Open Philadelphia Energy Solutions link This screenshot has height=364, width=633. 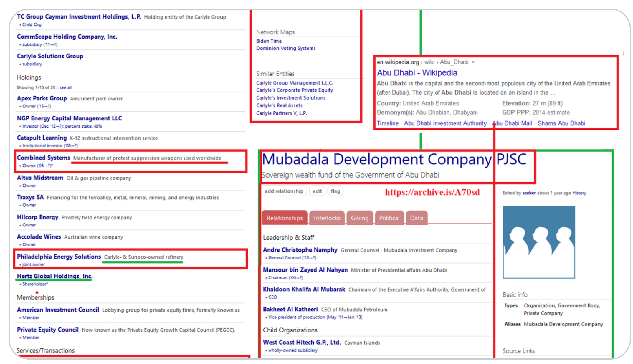pyautogui.click(x=59, y=257)
